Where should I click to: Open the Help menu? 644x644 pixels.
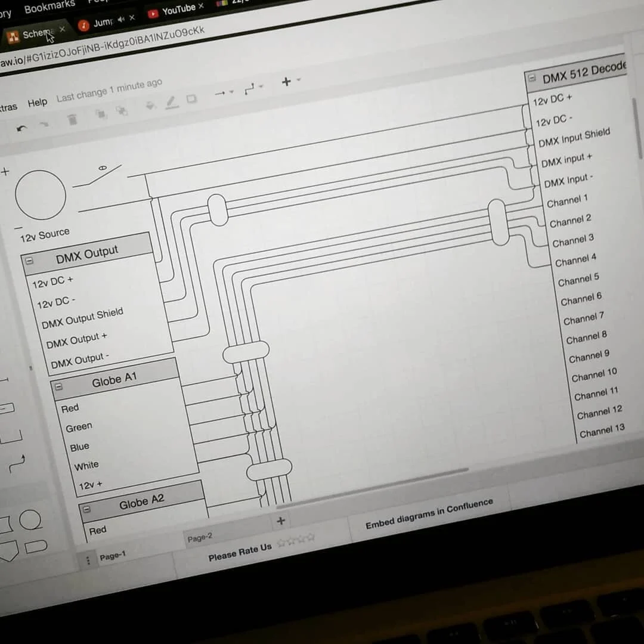coord(38,102)
